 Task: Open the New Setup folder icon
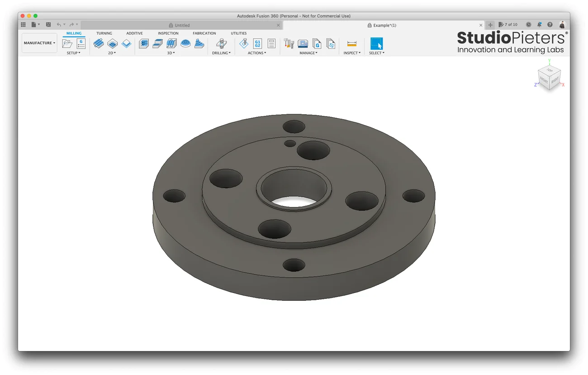coord(67,43)
